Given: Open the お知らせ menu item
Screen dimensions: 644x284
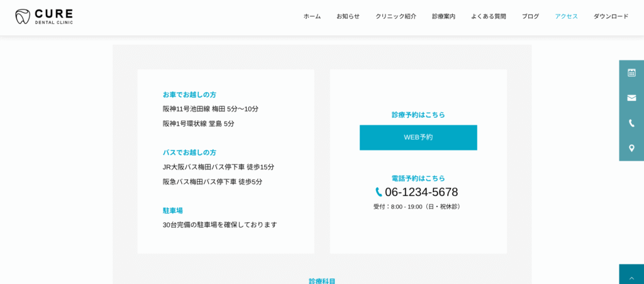Looking at the screenshot, I should (x=348, y=16).
